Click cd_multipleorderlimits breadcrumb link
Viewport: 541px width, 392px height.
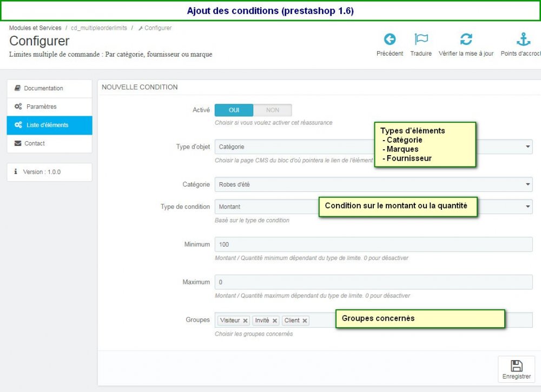99,28
